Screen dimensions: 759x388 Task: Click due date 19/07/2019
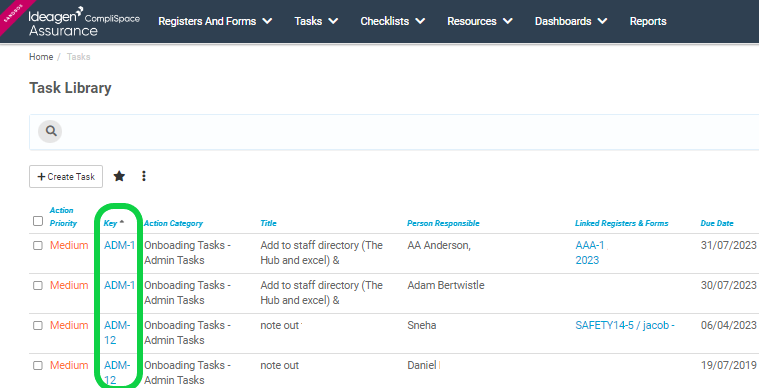pos(729,365)
